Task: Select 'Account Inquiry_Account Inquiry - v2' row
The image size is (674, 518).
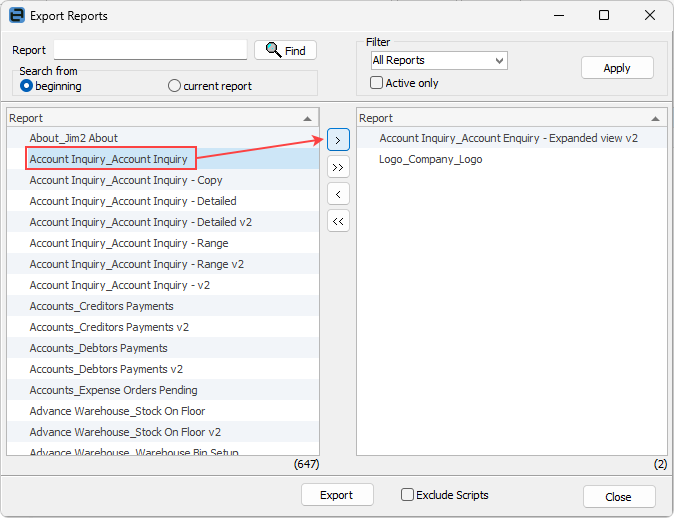Action: point(163,285)
